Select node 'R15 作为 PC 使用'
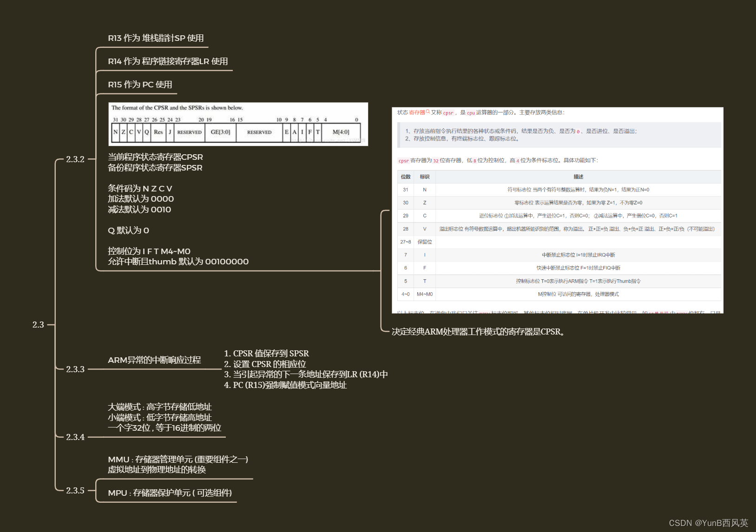Image resolution: width=756 pixels, height=532 pixels. coord(140,85)
